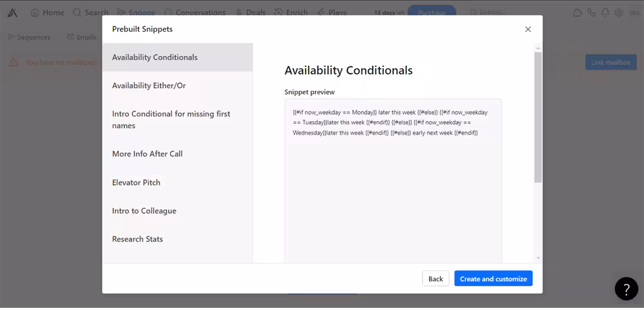Viewport: 644px width, 322px height.
Task: Click the Back button
Action: 435,279
